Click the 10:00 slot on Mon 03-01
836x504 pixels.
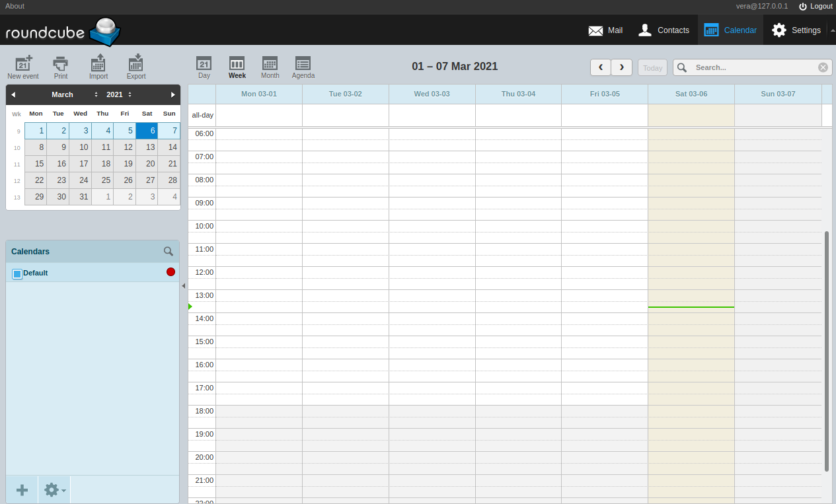[x=259, y=226]
